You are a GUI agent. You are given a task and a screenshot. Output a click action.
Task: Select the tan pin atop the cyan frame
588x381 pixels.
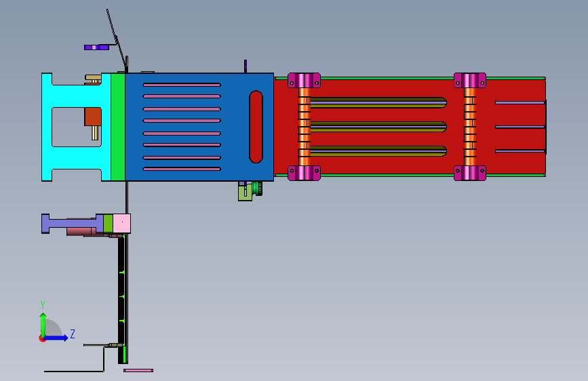tap(94, 79)
